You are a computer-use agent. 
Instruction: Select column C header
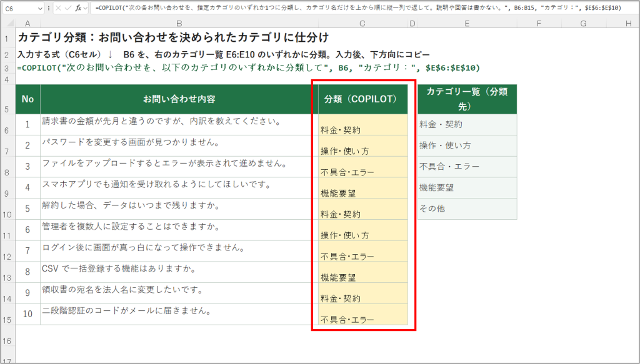[x=362, y=24]
